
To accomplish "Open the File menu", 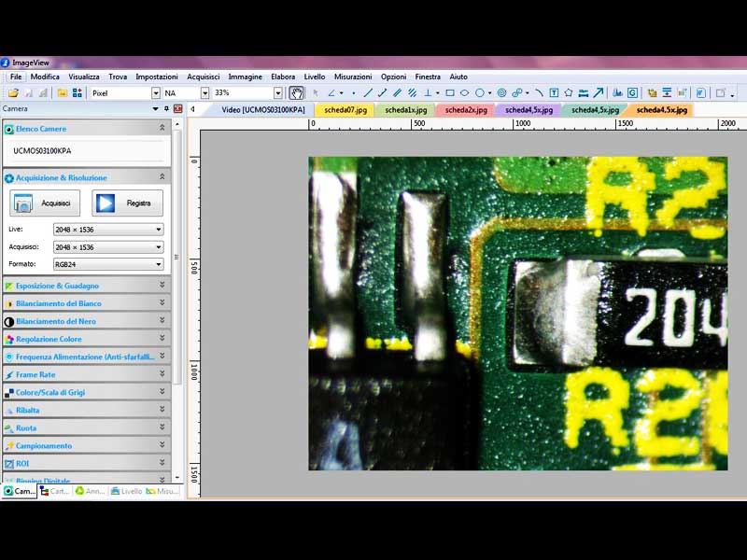I will pyautogui.click(x=16, y=77).
